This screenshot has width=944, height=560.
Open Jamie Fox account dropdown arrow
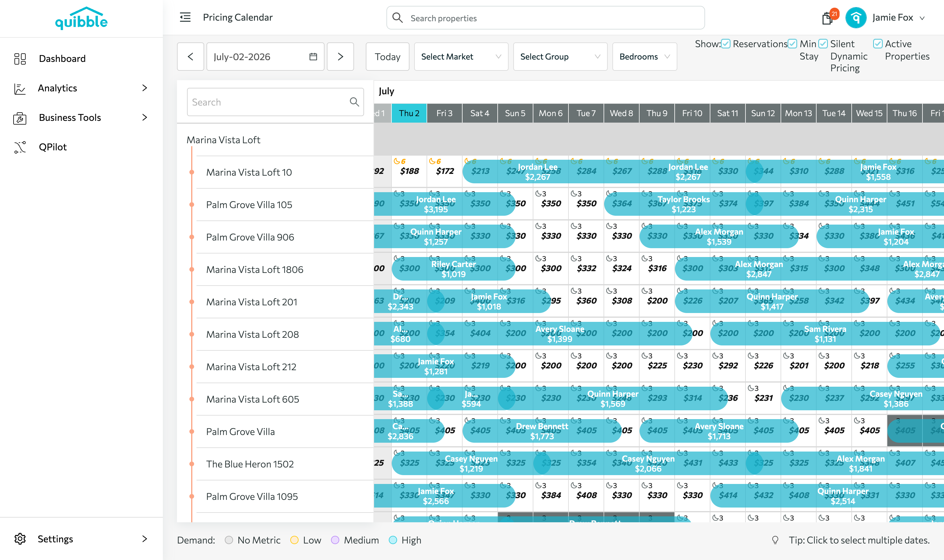pyautogui.click(x=922, y=18)
